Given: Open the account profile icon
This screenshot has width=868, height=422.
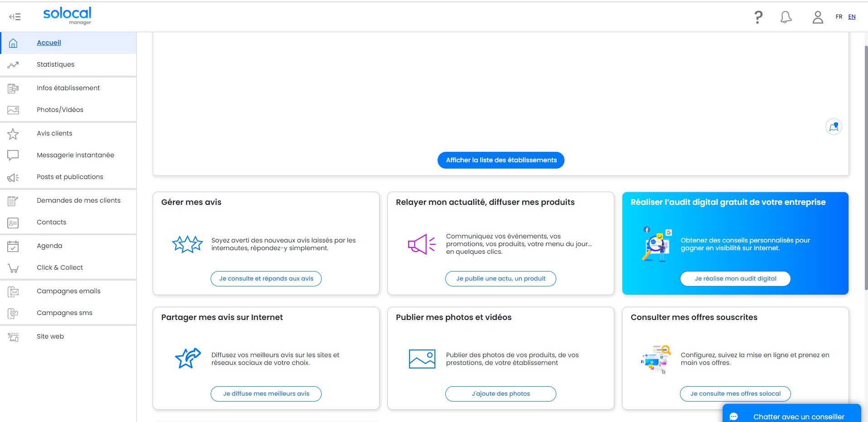Looking at the screenshot, I should click(817, 17).
